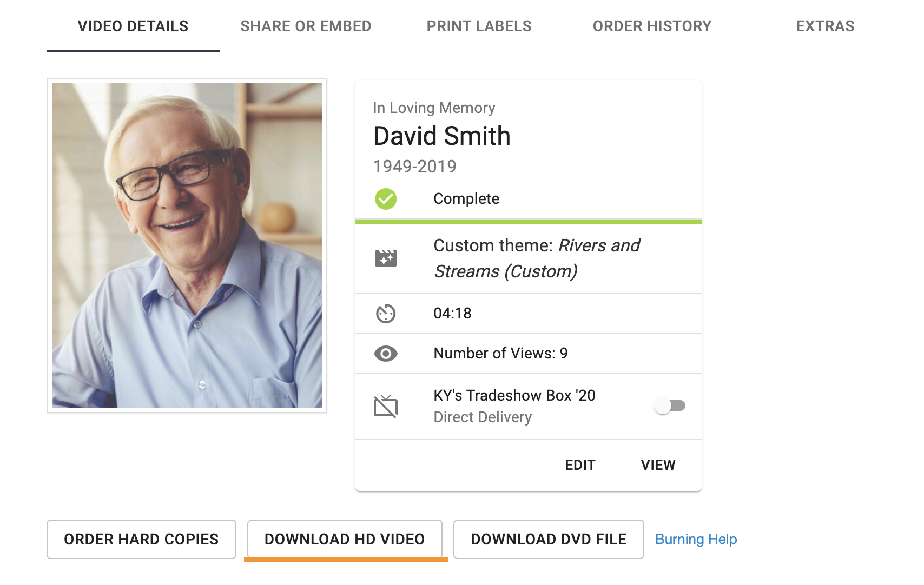Click the EDIT button on the video card
This screenshot has height=585, width=924.
pos(580,465)
